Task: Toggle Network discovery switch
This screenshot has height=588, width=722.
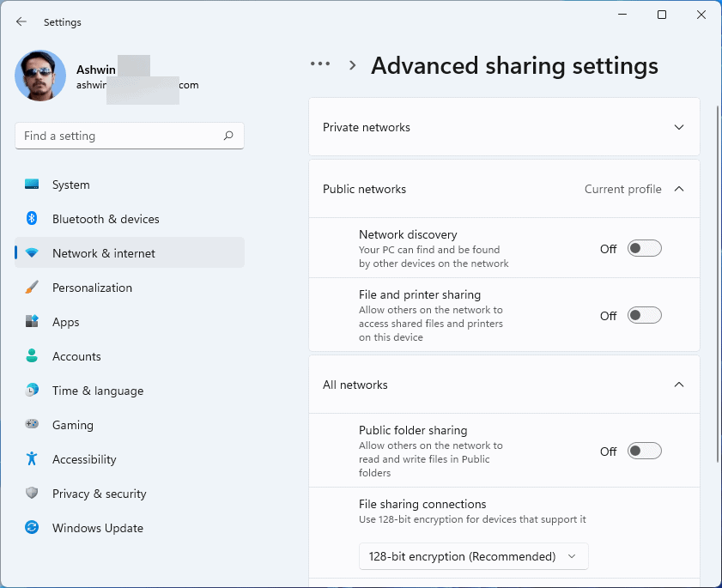Action: click(644, 249)
